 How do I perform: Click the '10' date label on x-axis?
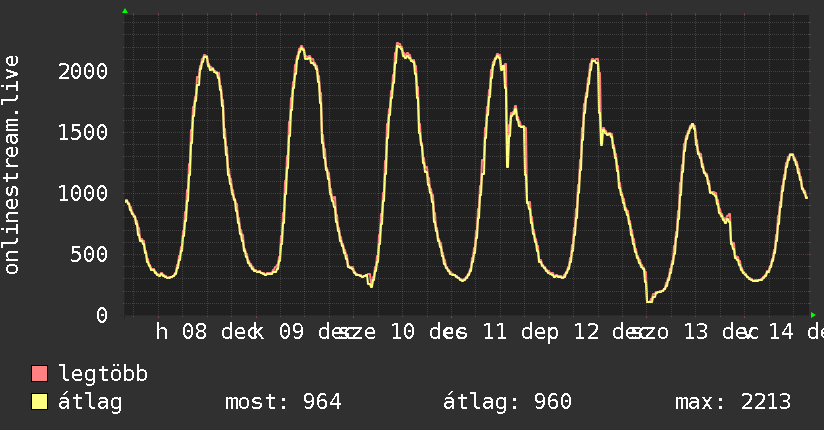point(402,332)
